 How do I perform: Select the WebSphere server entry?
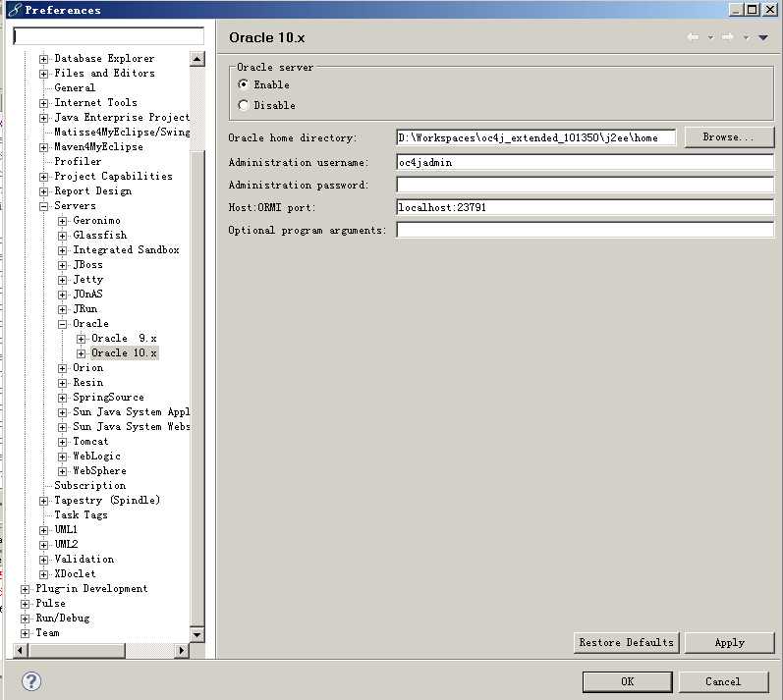[x=99, y=470]
